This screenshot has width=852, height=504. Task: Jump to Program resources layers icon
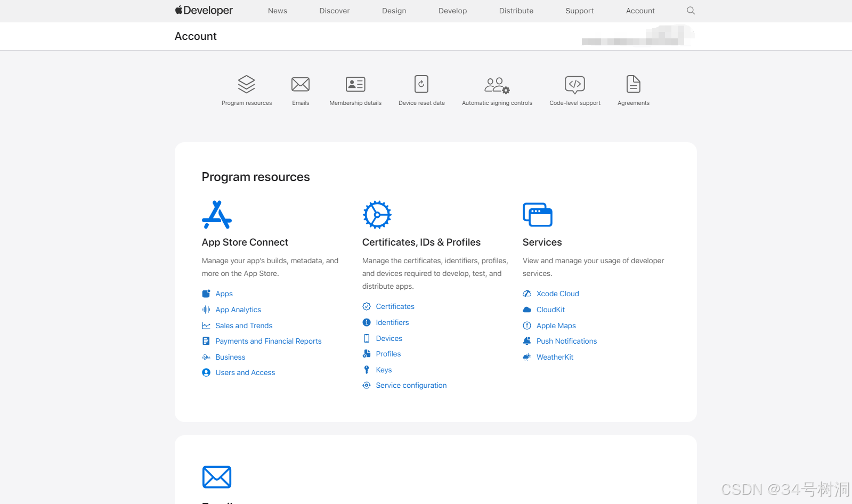click(x=246, y=84)
